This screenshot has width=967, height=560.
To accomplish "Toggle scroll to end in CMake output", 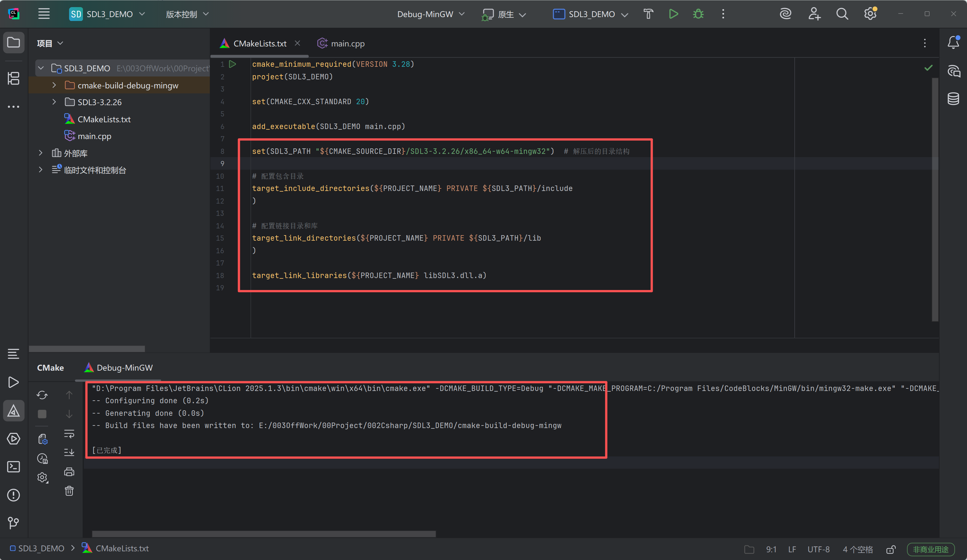I will point(69,452).
